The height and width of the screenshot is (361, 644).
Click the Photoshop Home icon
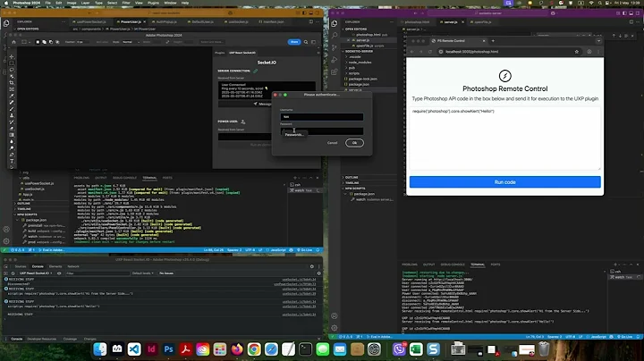coord(13,42)
